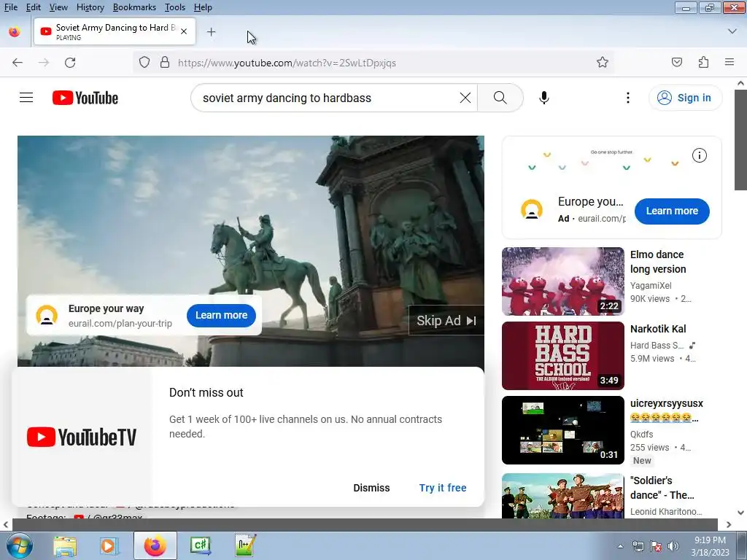The height and width of the screenshot is (560, 747).
Task: Open the Bookmarks menu
Action: click(134, 7)
